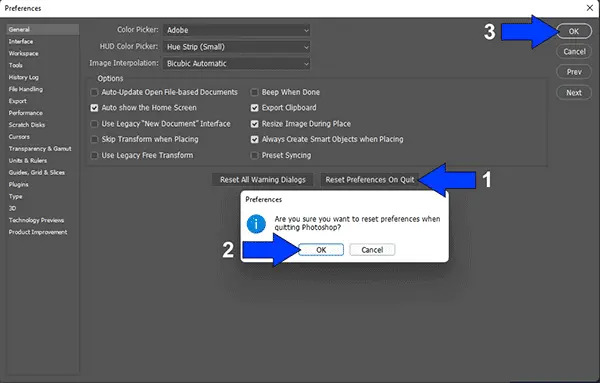Select Units & Rulers category
600x383 pixels.
click(28, 160)
